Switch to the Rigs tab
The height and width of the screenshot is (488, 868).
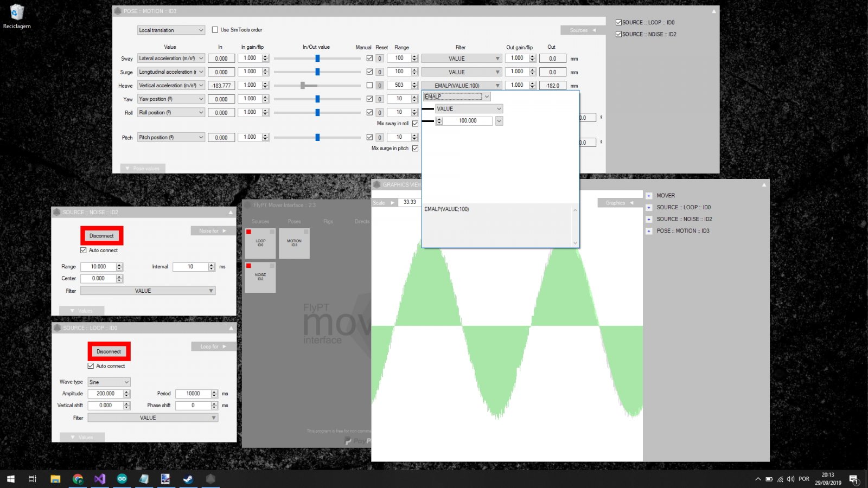[328, 221]
